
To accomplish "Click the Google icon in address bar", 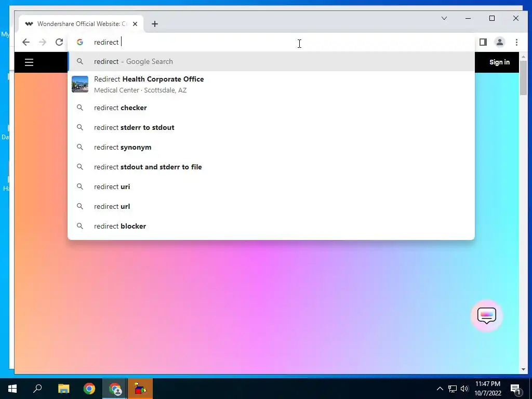I will [80, 42].
